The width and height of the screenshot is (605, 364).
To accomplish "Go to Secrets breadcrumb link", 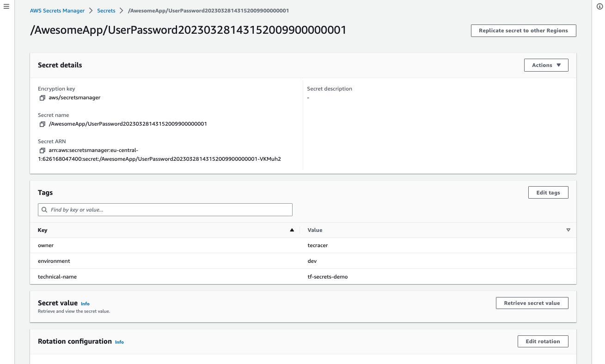I will pyautogui.click(x=106, y=11).
